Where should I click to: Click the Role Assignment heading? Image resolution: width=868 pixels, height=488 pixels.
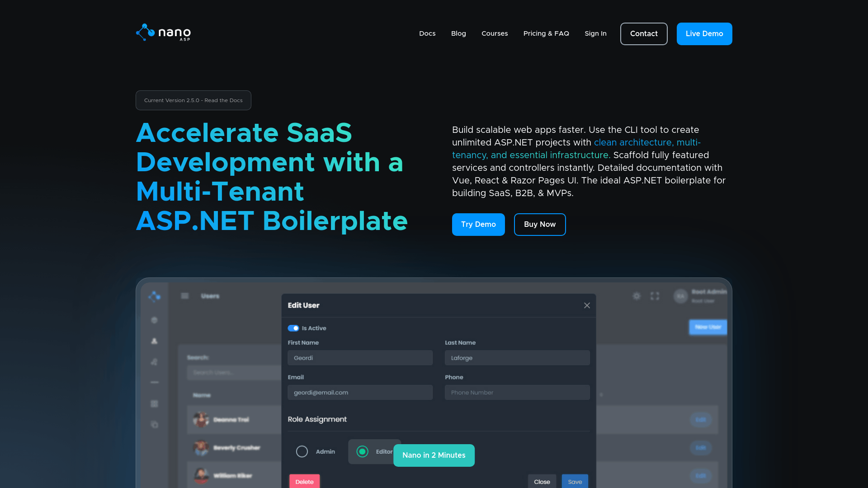pos(317,419)
